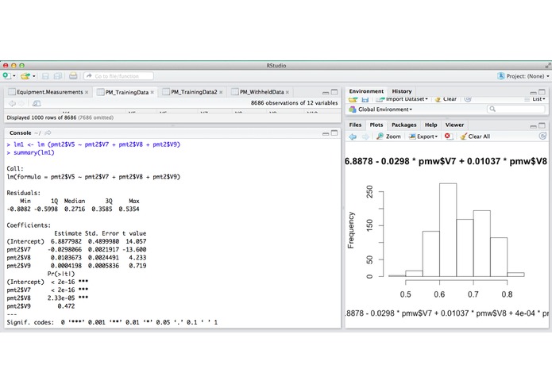The image size is (552, 392).
Task: Click Show in new window icon
Action: click(x=37, y=103)
